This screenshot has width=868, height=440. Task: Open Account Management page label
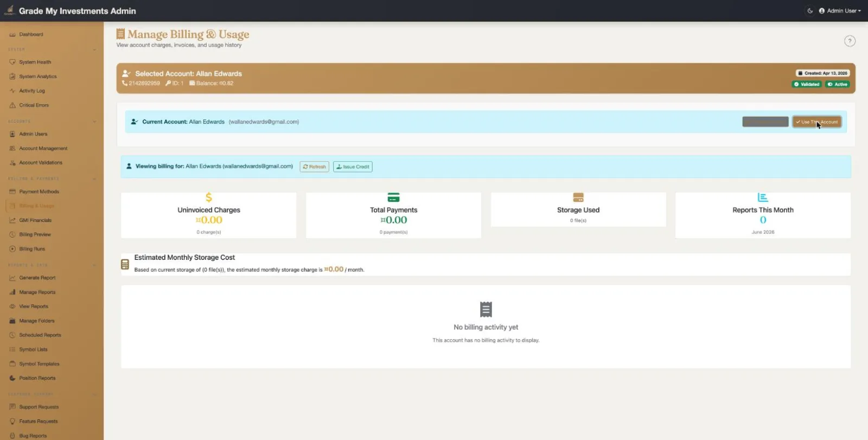[x=43, y=148]
